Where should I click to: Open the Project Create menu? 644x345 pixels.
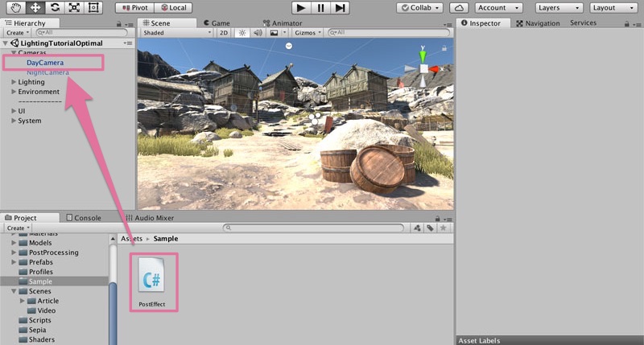point(18,228)
